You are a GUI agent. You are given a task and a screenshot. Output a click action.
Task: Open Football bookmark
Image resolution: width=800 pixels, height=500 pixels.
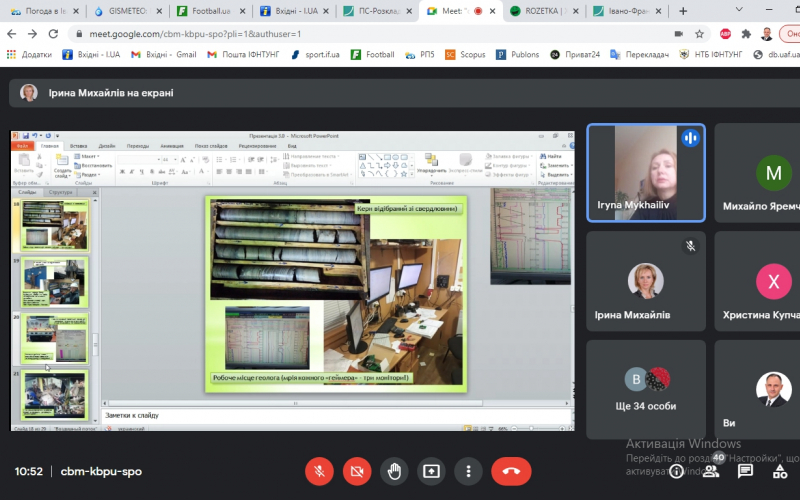(x=372, y=54)
